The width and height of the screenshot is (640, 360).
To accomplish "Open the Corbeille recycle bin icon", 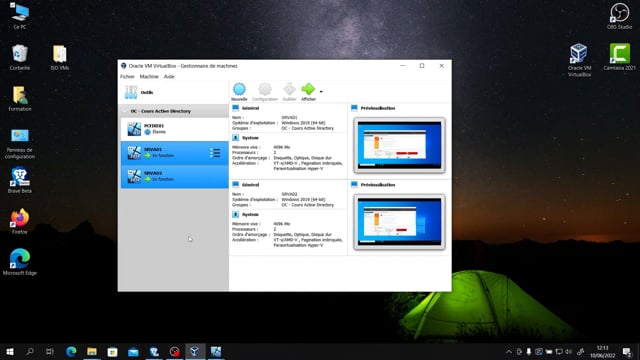I will coord(20,57).
